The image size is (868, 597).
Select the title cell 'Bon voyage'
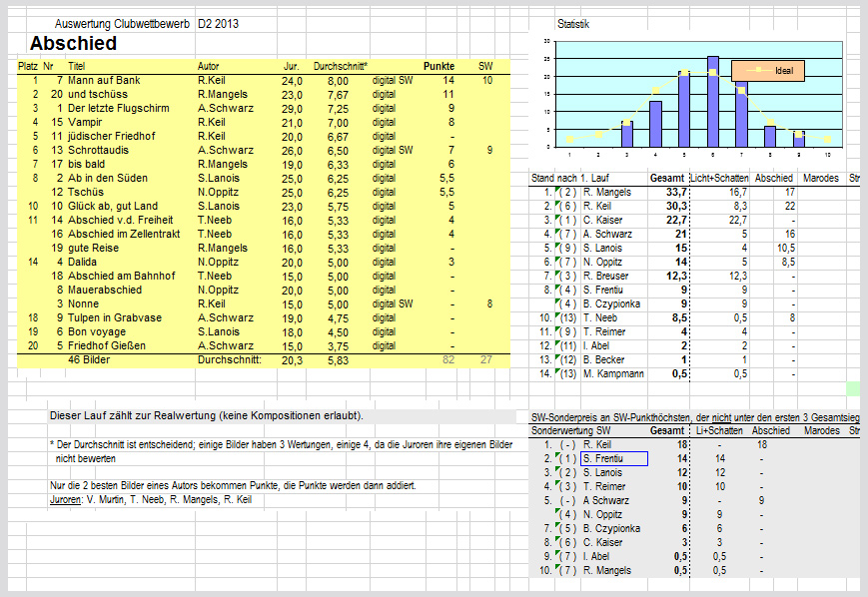97,332
